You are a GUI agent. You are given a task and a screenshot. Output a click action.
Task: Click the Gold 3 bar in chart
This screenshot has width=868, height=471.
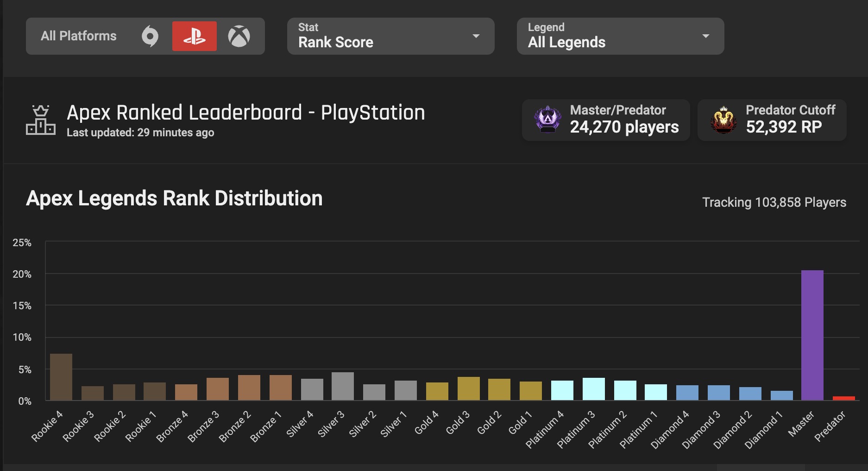pyautogui.click(x=468, y=388)
